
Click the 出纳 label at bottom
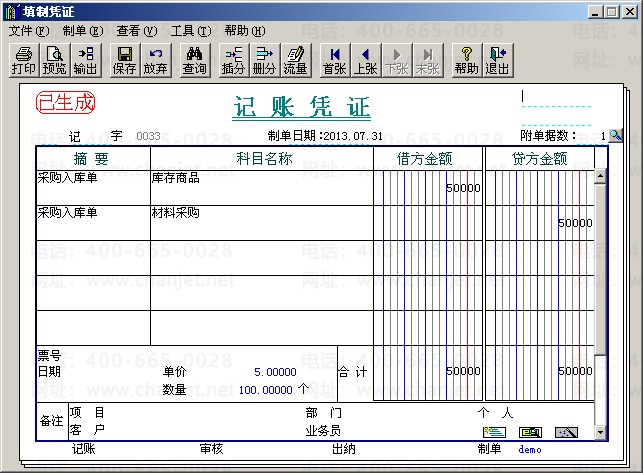[x=344, y=449]
